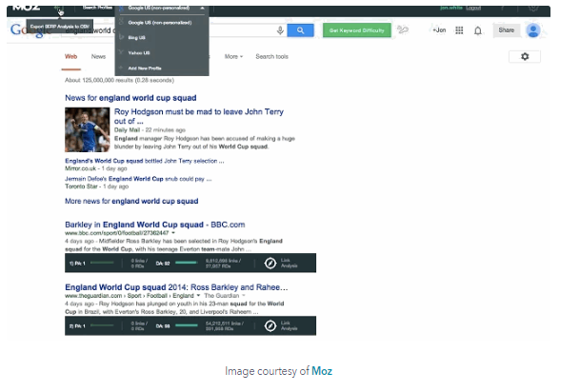Switch to the Web tab
Image resolution: width=580 pixels, height=392 pixels.
pos(71,56)
